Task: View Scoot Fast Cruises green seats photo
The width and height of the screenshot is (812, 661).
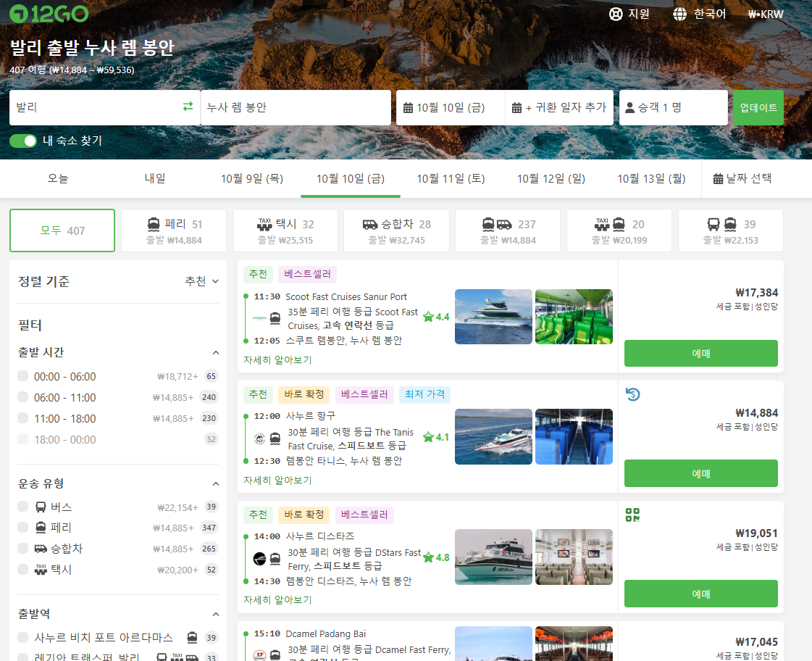Action: tap(574, 317)
